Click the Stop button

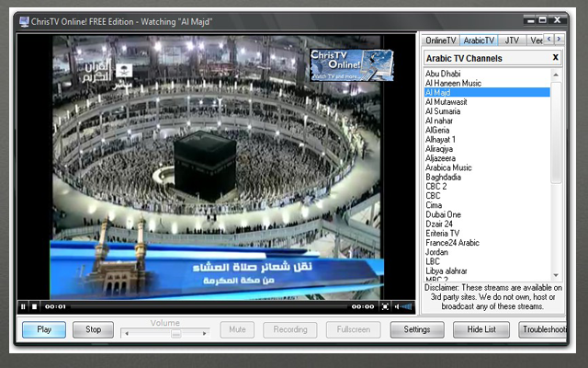[x=93, y=329]
